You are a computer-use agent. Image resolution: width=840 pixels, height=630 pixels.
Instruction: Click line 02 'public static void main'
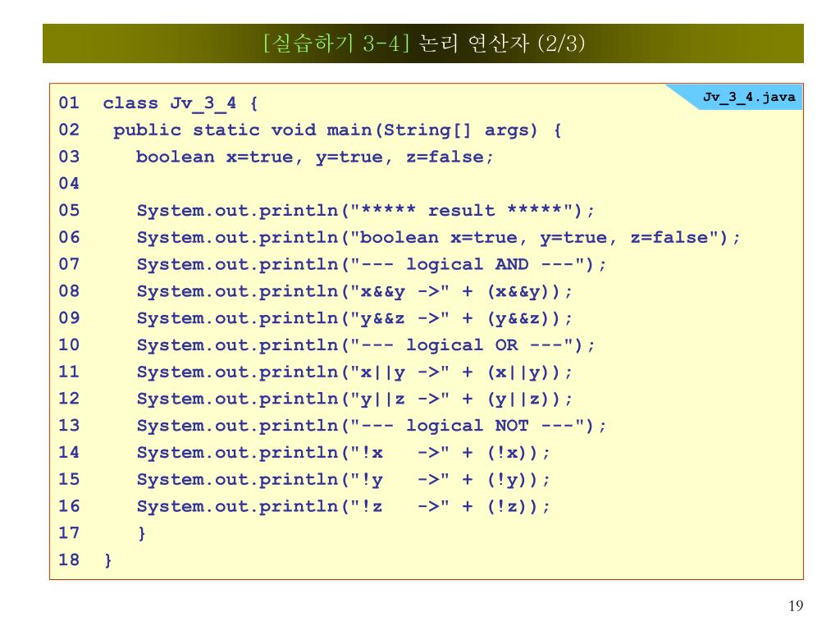(x=337, y=130)
